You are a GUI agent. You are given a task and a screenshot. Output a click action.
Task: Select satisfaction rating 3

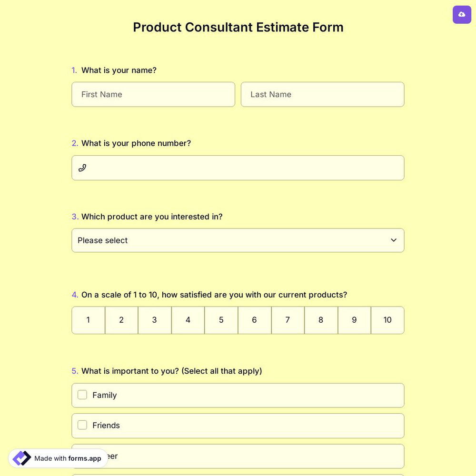pyautogui.click(x=155, y=320)
